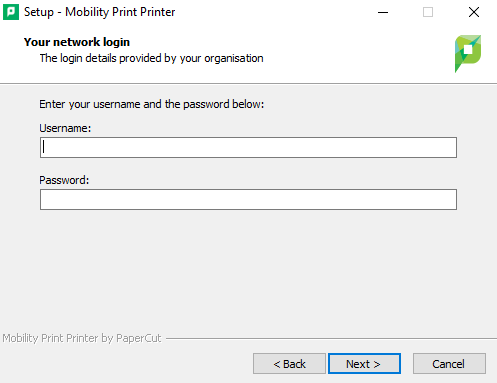The height and width of the screenshot is (383, 497).
Task: Click the green PaperCut title bar icon
Action: point(11,12)
